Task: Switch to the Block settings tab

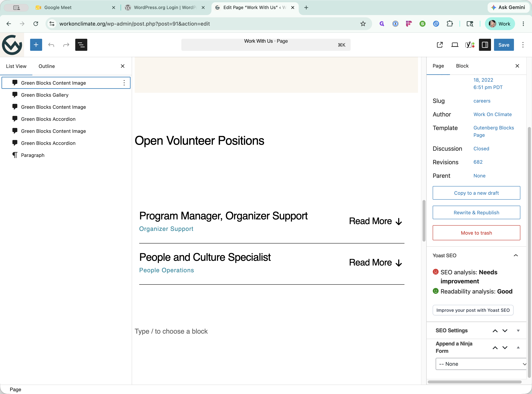Action: coord(462,66)
